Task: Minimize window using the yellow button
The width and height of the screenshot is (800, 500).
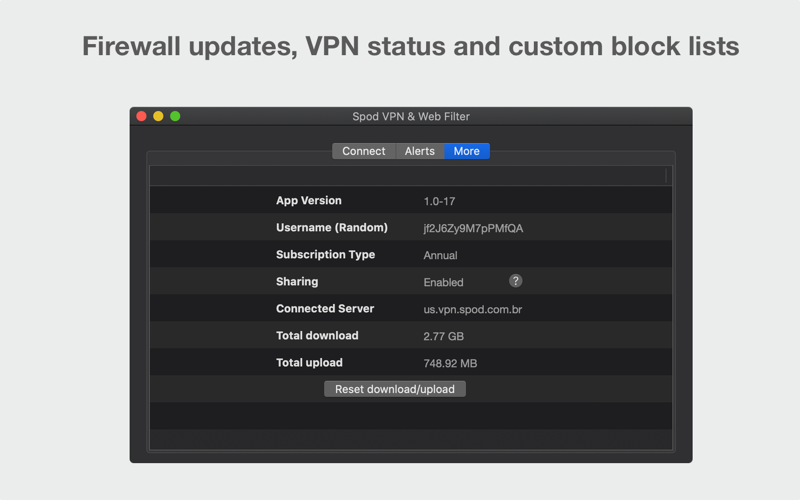Action: point(158,116)
